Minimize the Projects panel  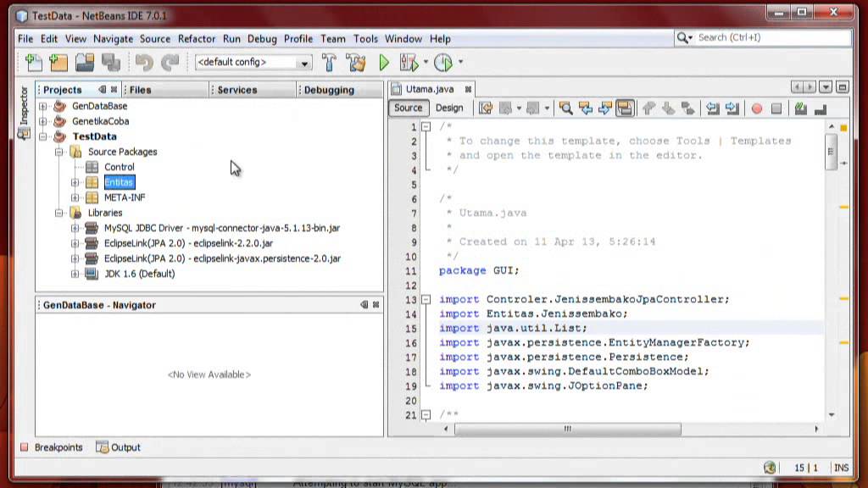[103, 89]
